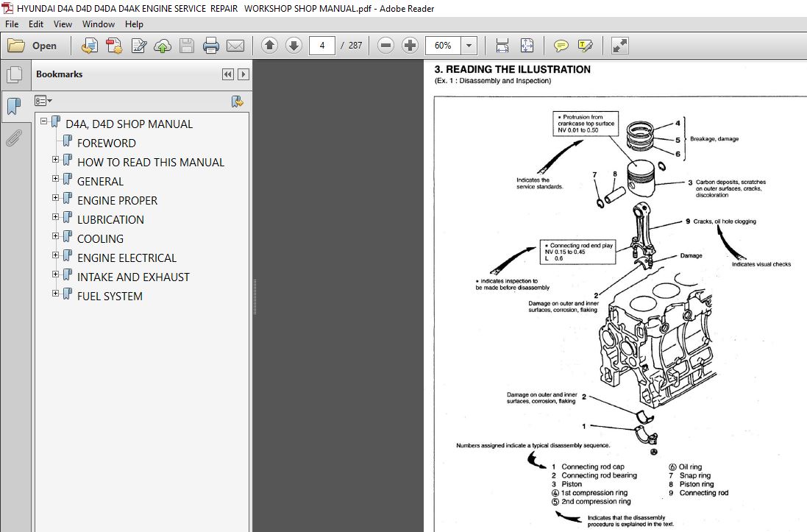
Task: Open the Help menu
Action: (135, 24)
